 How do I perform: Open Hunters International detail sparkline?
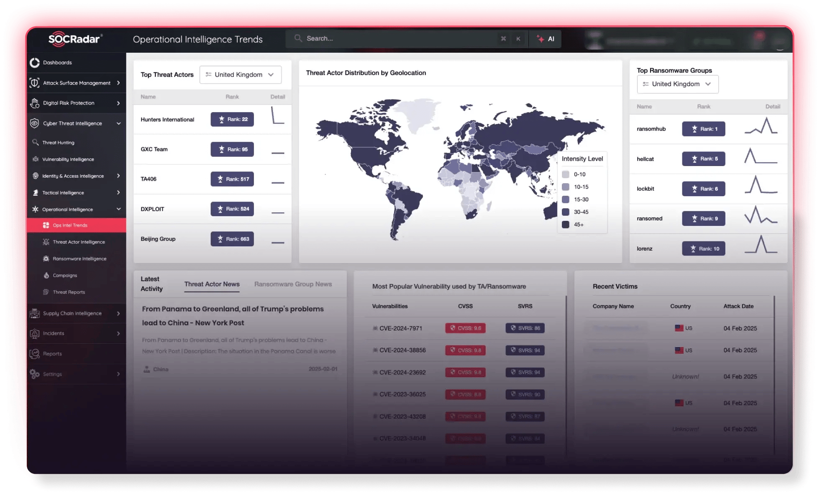277,115
